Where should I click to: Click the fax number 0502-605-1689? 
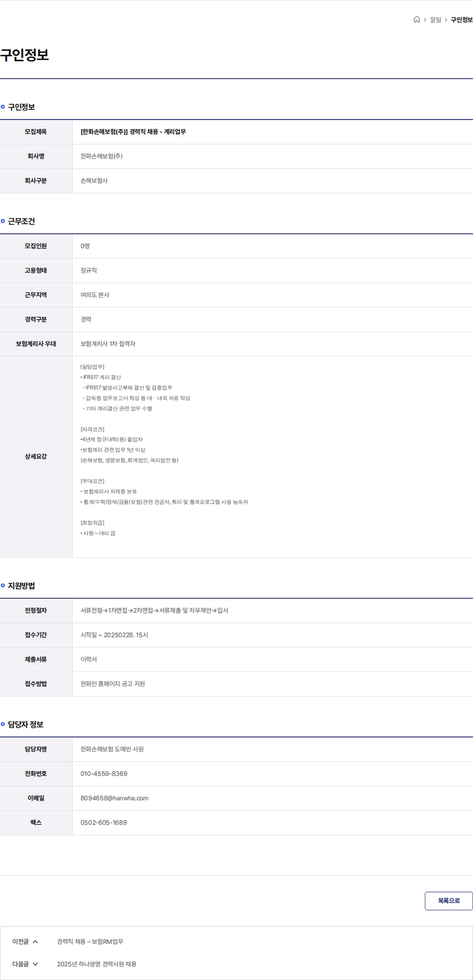[104, 822]
